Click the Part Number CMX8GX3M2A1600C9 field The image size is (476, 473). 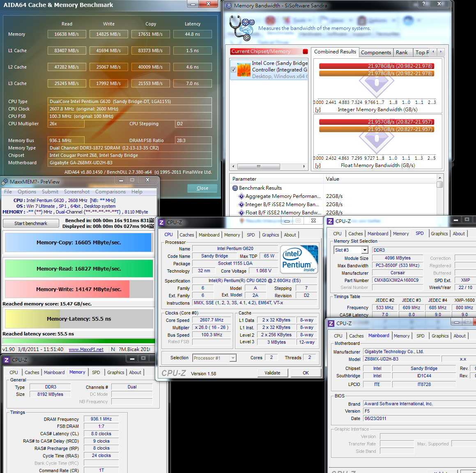(x=398, y=280)
